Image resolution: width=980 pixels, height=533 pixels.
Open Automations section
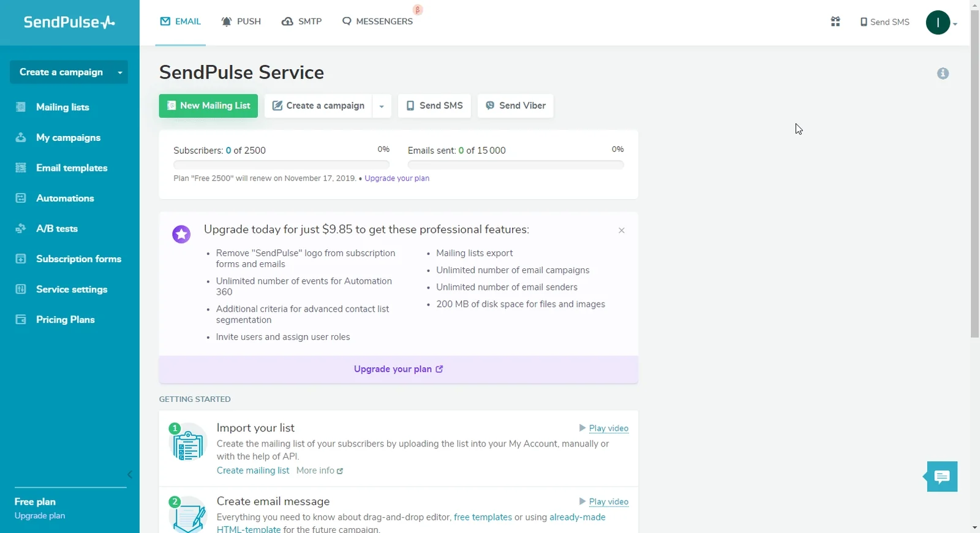(65, 198)
